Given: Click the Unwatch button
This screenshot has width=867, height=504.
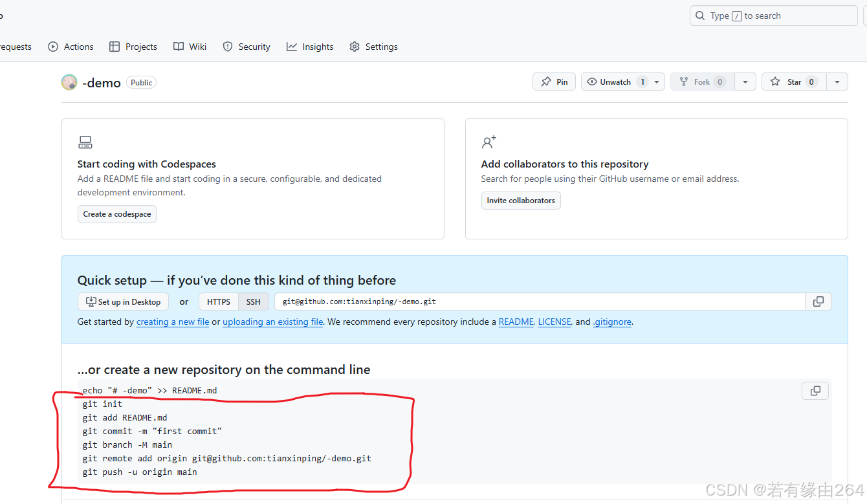Looking at the screenshot, I should [615, 82].
